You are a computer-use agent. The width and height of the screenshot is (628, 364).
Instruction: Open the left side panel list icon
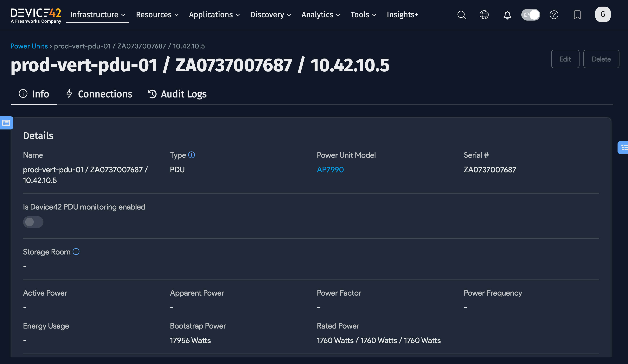6,123
